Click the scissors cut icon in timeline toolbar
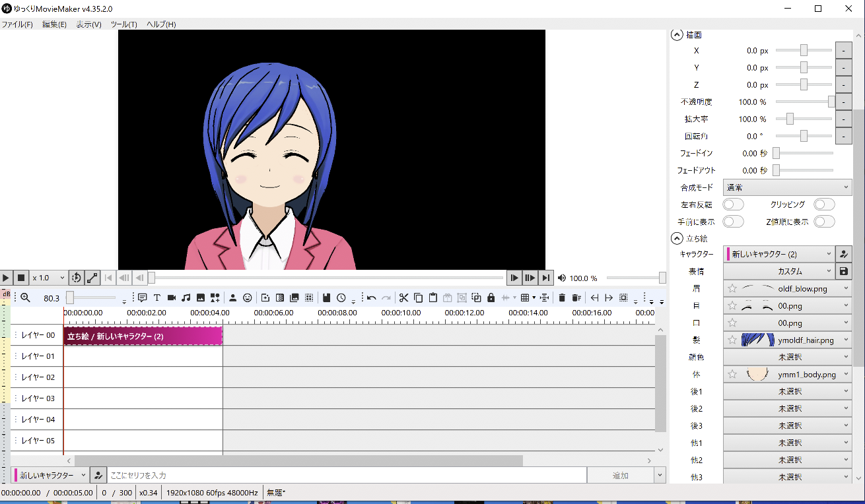The height and width of the screenshot is (504, 865). pyautogui.click(x=404, y=298)
